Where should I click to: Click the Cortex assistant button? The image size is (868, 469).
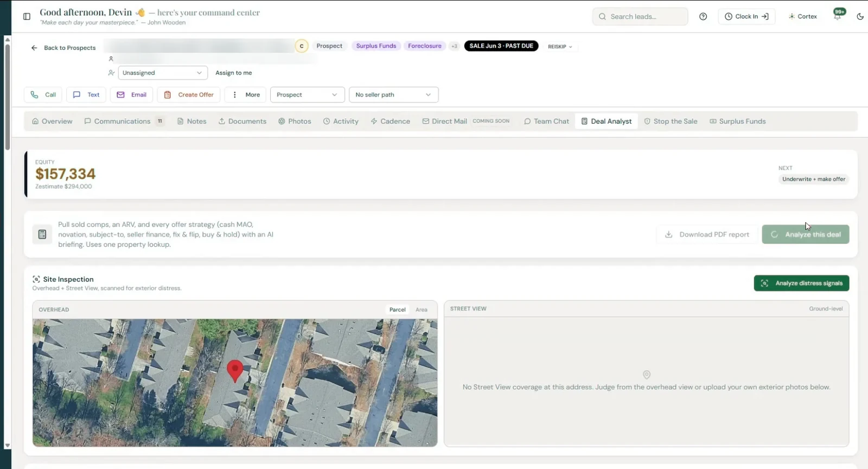pos(803,16)
